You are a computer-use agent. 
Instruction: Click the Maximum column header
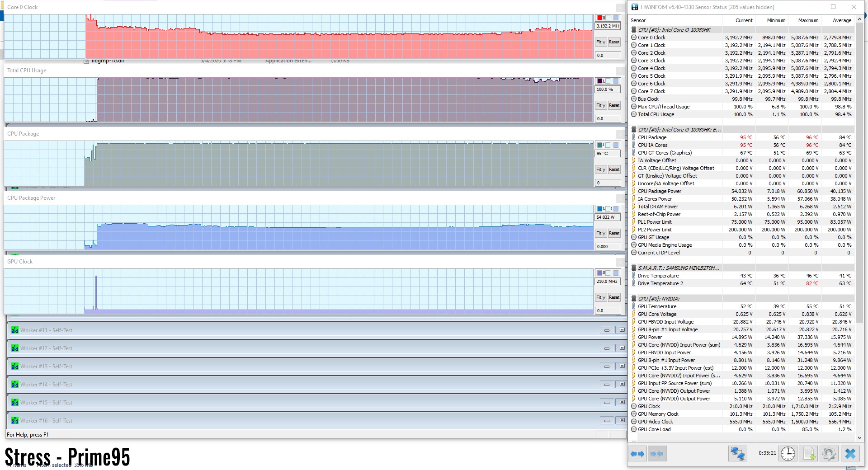click(x=808, y=20)
